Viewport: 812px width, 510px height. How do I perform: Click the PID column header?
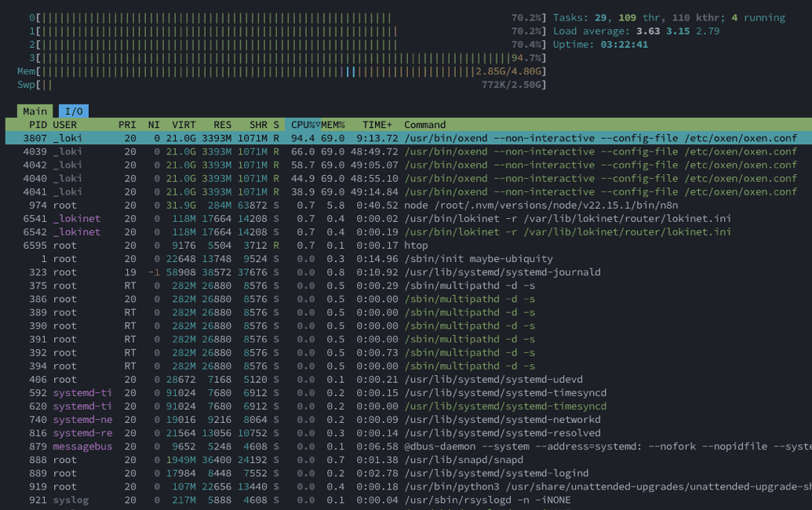click(x=38, y=125)
